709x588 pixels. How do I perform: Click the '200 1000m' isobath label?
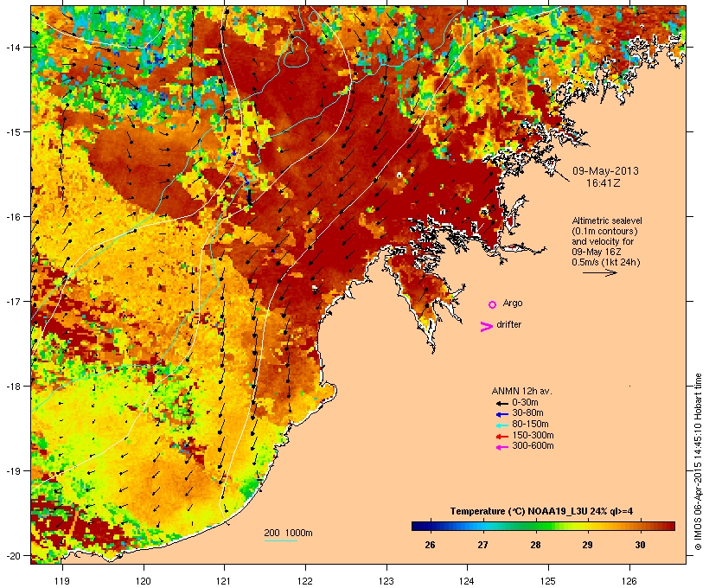[288, 533]
